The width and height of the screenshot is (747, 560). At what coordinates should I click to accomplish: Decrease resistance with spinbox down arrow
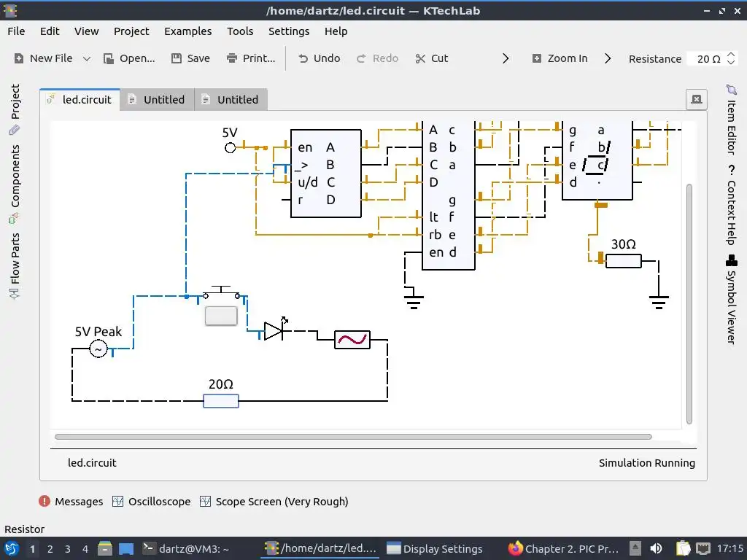[x=731, y=63]
